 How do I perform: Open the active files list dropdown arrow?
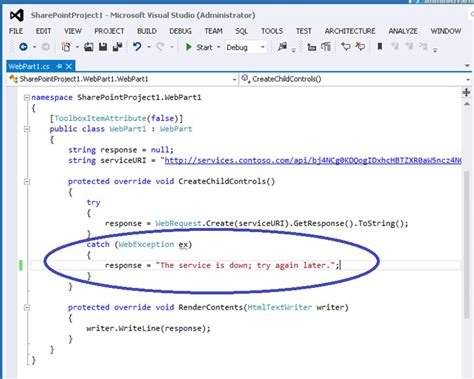467,66
